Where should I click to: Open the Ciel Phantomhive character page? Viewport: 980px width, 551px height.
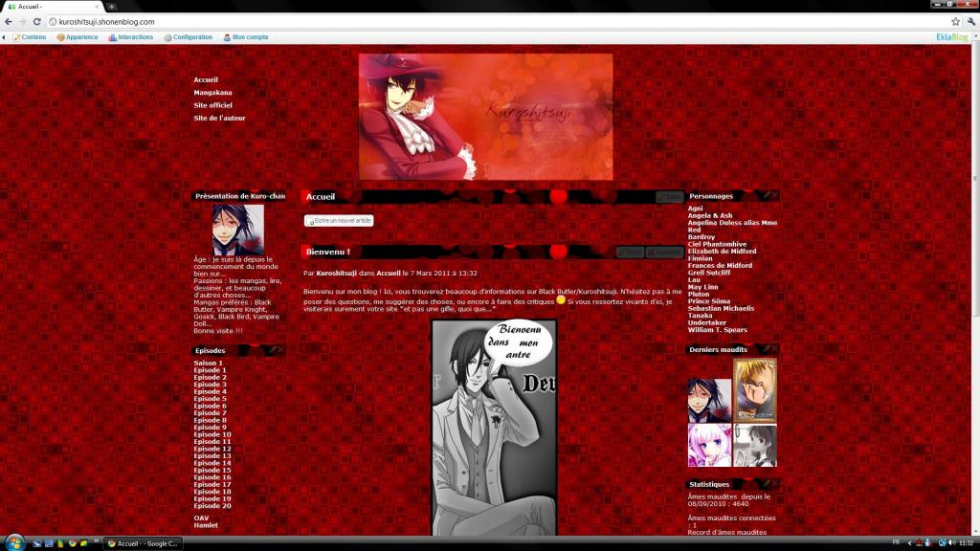pyautogui.click(x=717, y=244)
